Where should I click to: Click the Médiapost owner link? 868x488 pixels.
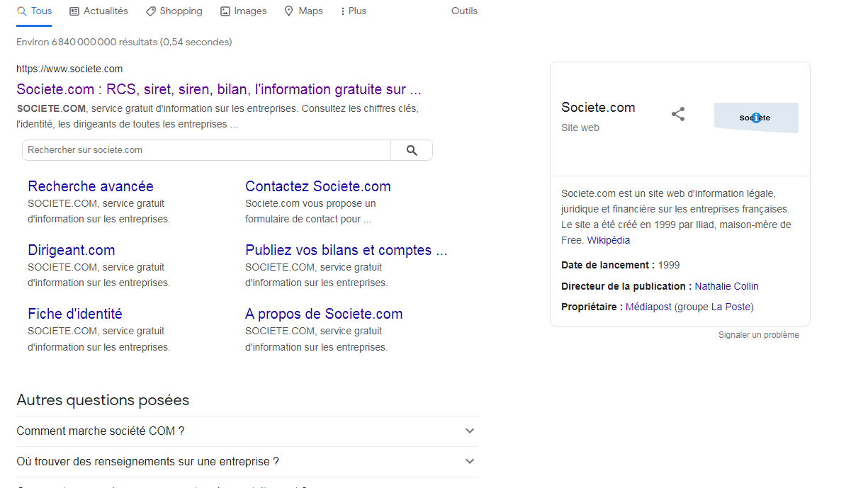coord(648,307)
